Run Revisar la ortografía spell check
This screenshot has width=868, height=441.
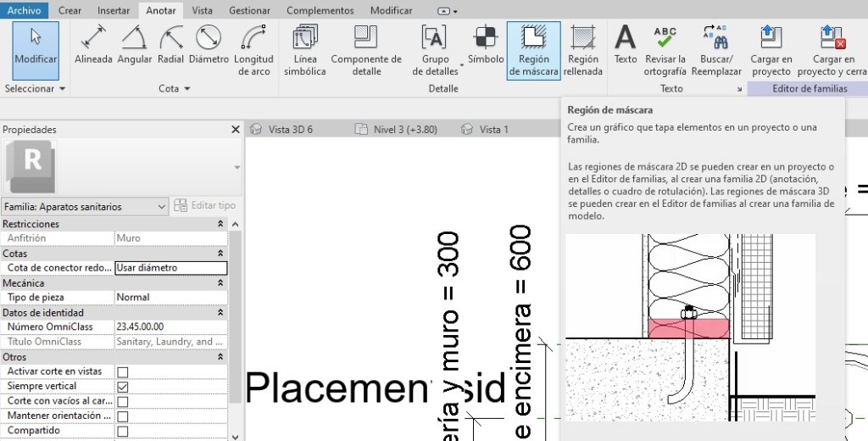(x=665, y=49)
